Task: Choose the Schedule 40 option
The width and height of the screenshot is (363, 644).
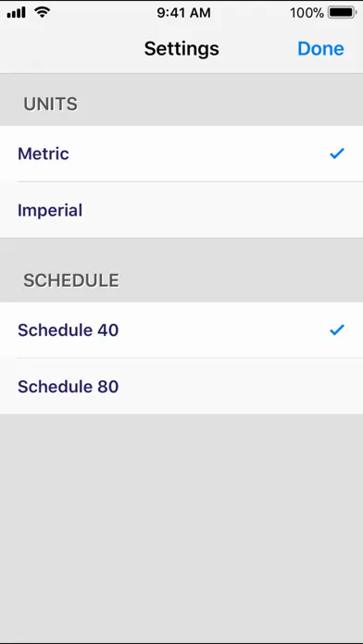Action: (x=181, y=329)
